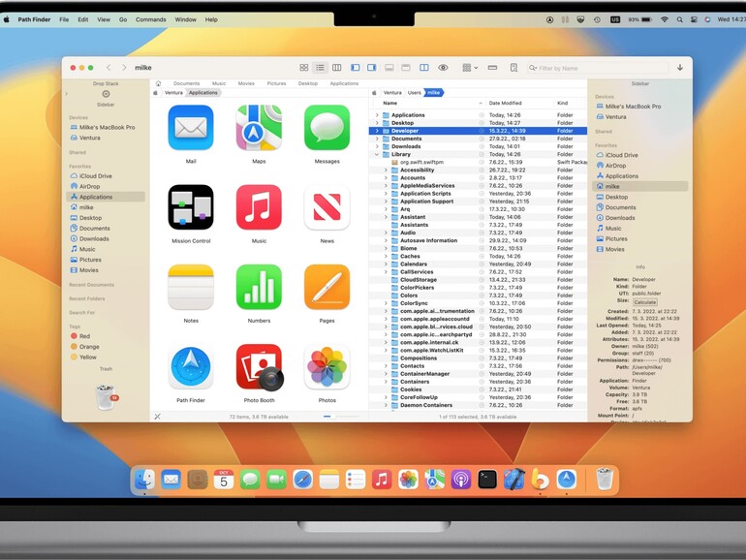Viewport: 746px width, 560px height.
Task: Switch to list view in toolbar
Action: (x=320, y=68)
